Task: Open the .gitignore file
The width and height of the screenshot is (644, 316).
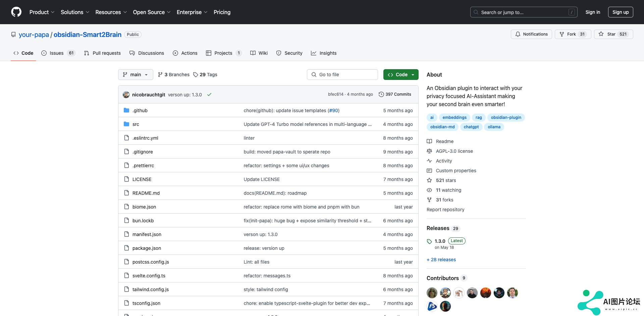Action: [143, 152]
